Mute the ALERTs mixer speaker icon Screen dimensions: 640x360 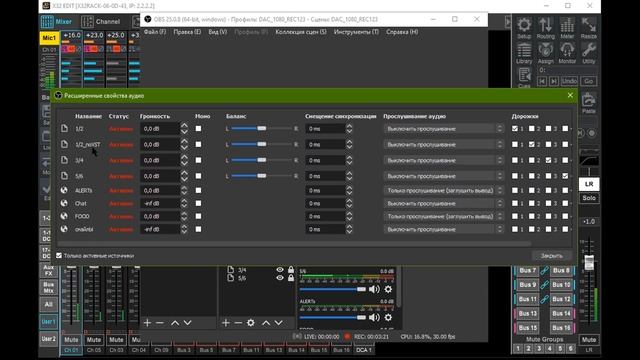pyautogui.click(x=374, y=318)
